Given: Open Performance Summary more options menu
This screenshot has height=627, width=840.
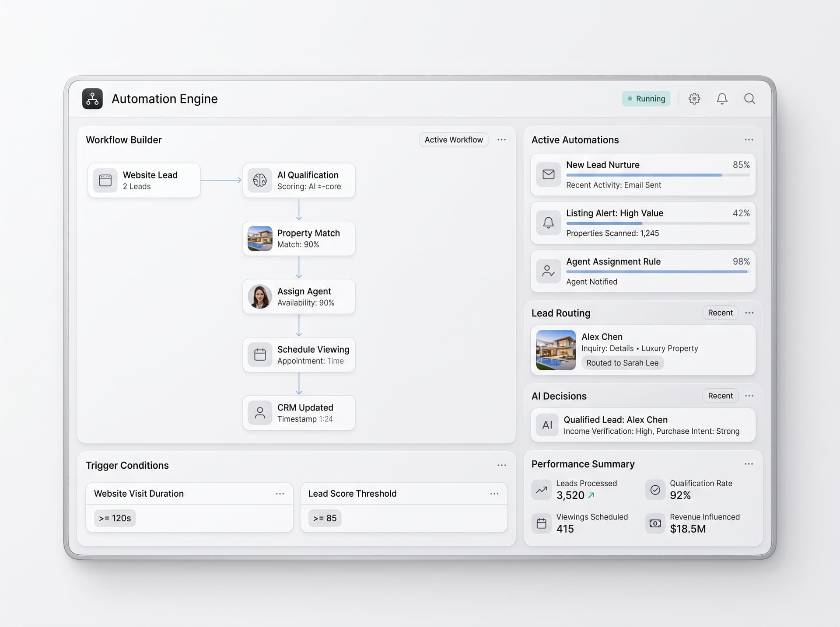Looking at the screenshot, I should point(749,464).
